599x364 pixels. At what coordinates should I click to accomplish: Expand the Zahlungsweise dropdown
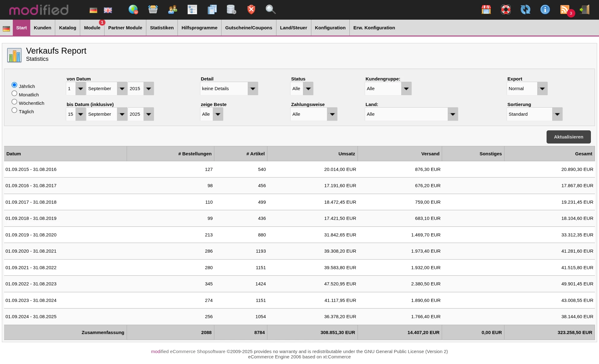pos(314,114)
